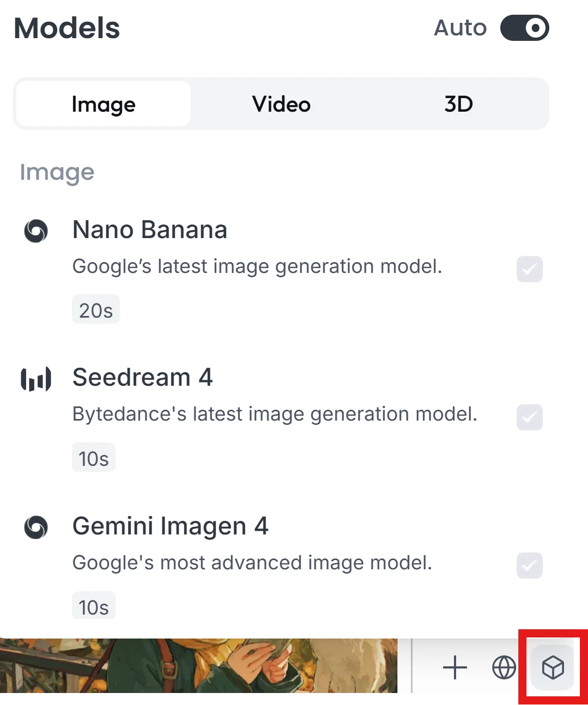Viewport: 588px width, 705px height.
Task: Check the Seedream 4 model checkbox
Action: click(530, 417)
